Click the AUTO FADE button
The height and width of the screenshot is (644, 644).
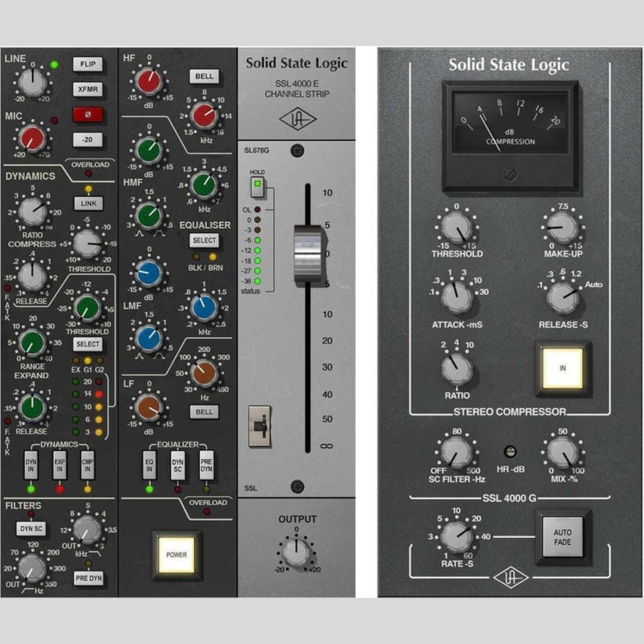[x=562, y=537]
